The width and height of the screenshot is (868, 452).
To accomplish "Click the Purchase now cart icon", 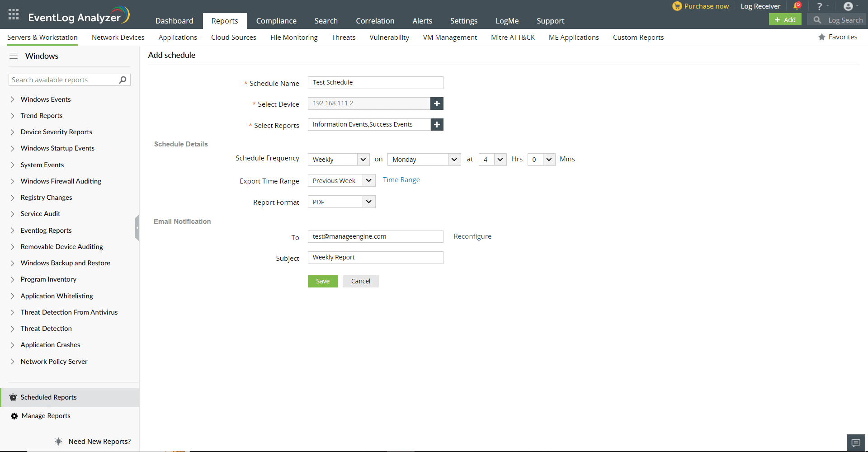I will click(677, 6).
